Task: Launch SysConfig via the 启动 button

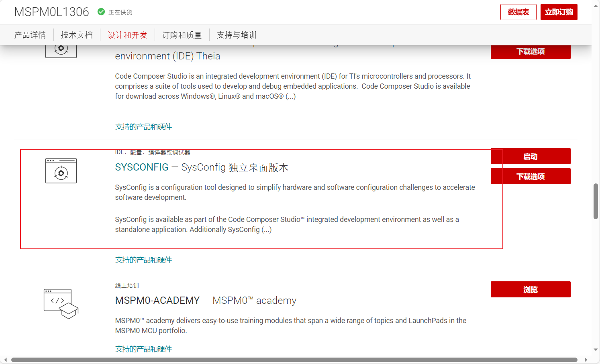Action: click(x=531, y=156)
